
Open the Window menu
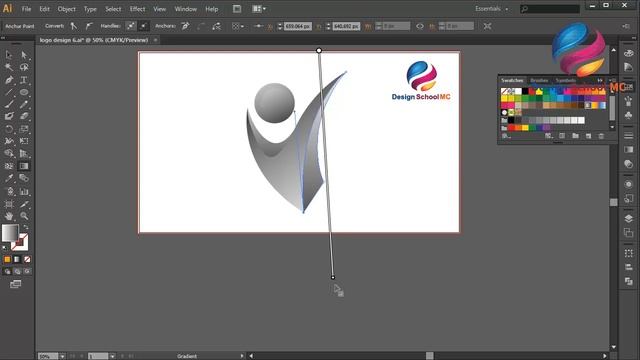tap(186, 9)
